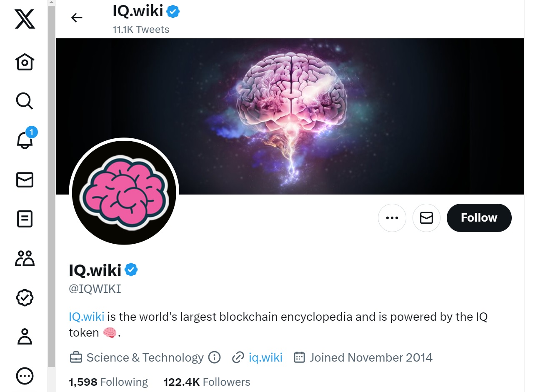The image size is (538, 392).
Task: Click the Science & Technology info icon
Action: click(214, 357)
